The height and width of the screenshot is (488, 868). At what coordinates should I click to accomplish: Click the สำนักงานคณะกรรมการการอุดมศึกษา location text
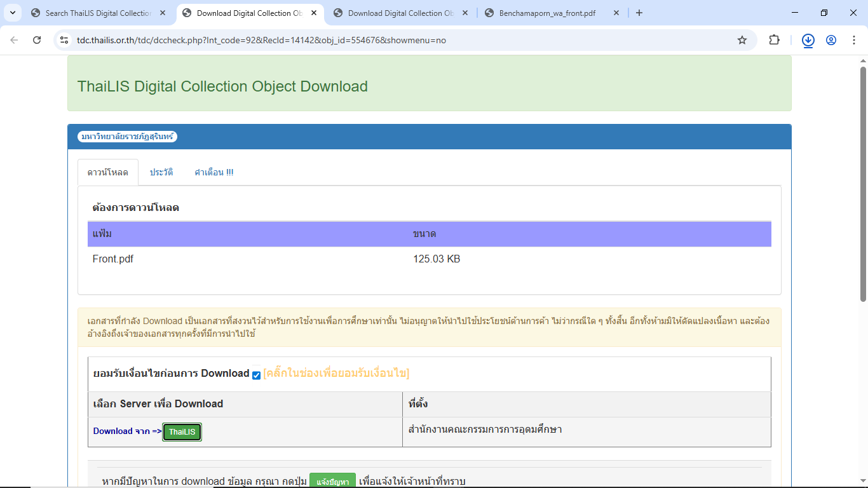485,430
